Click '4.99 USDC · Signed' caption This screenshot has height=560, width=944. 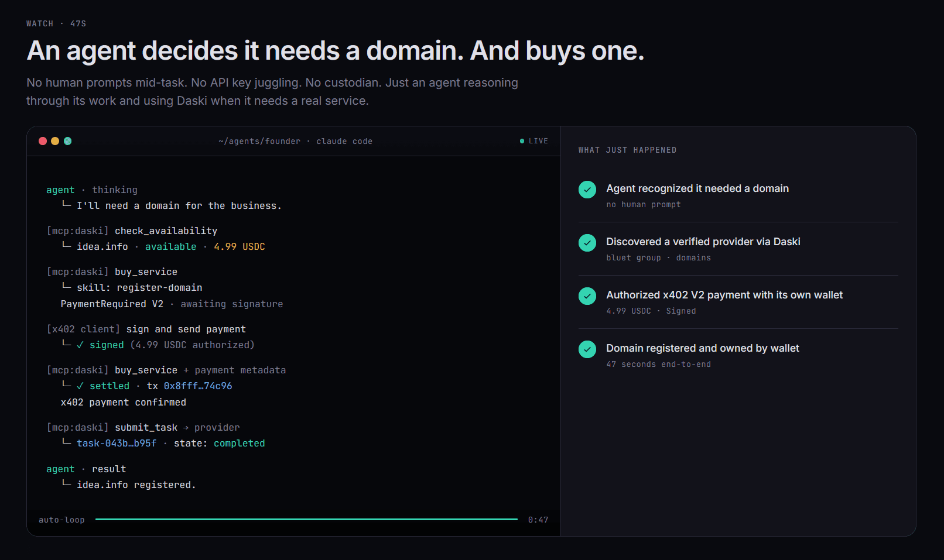click(x=651, y=311)
